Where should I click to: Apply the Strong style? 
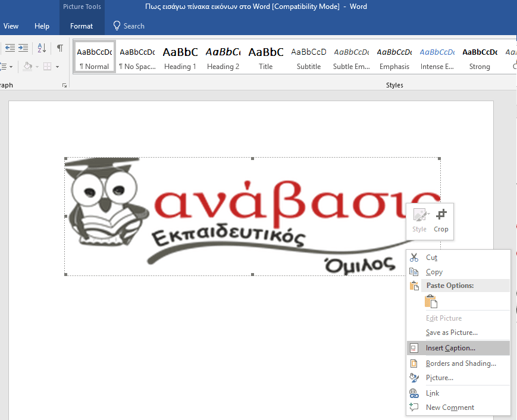tap(480, 57)
